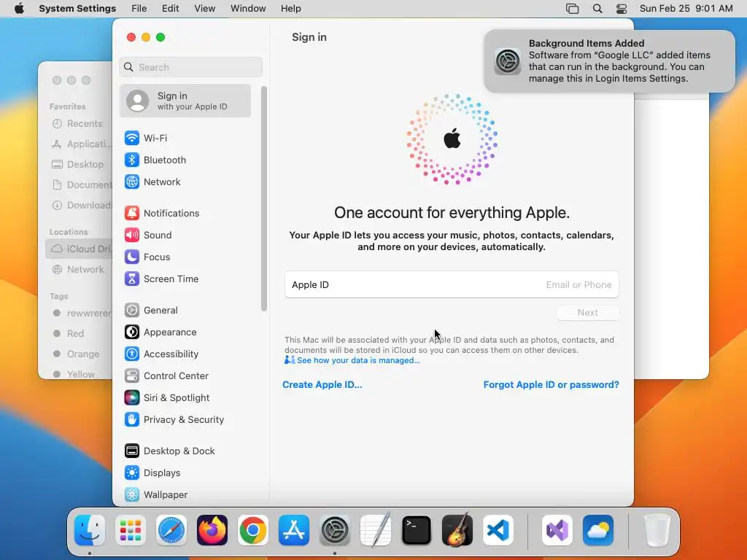Open Spotlight search from menu bar
The image size is (747, 560).
[x=597, y=9]
